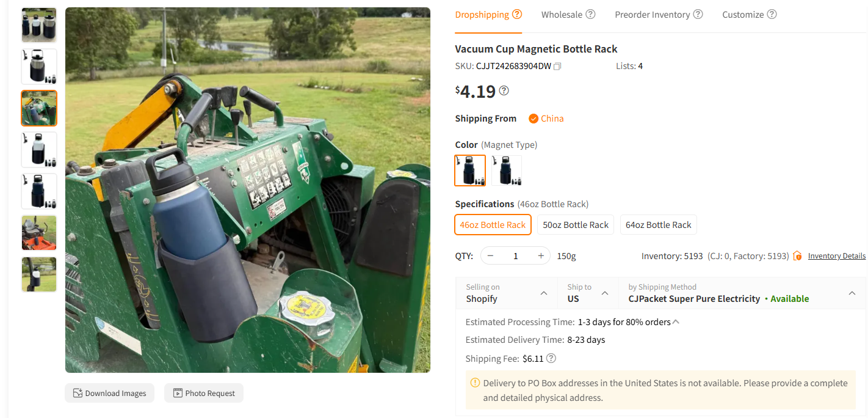Click the help icon next to Customize
Viewport: 868px width, 418px height.
click(x=772, y=15)
